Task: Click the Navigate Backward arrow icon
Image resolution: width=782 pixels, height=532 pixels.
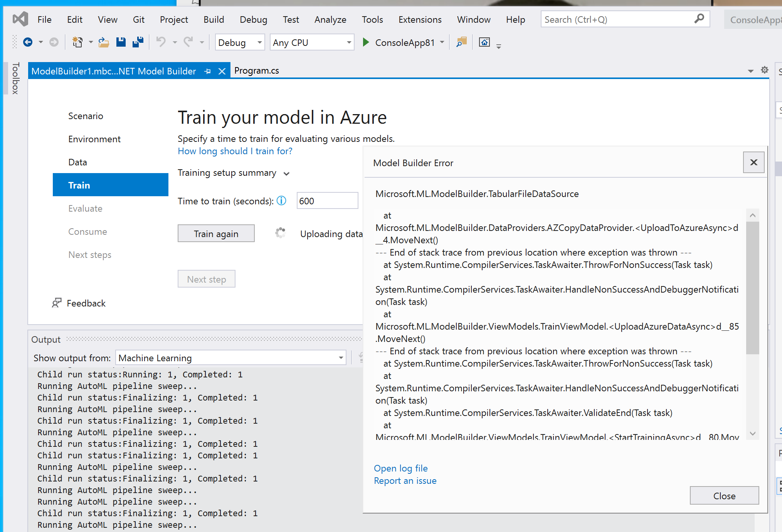Action: [x=27, y=42]
